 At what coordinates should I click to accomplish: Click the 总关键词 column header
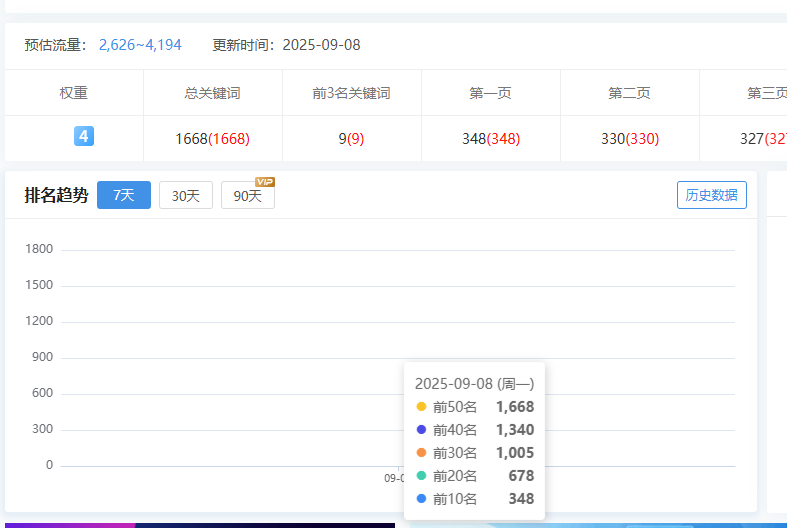tap(212, 93)
